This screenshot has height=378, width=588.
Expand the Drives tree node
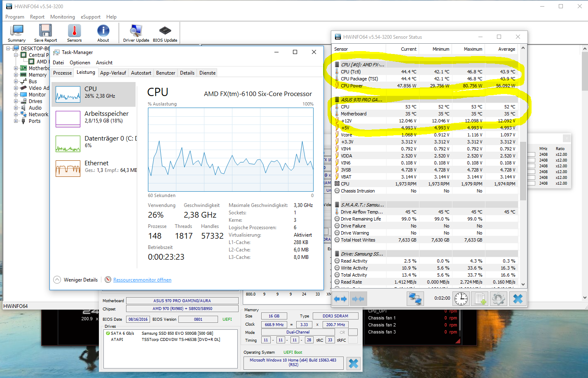16,101
